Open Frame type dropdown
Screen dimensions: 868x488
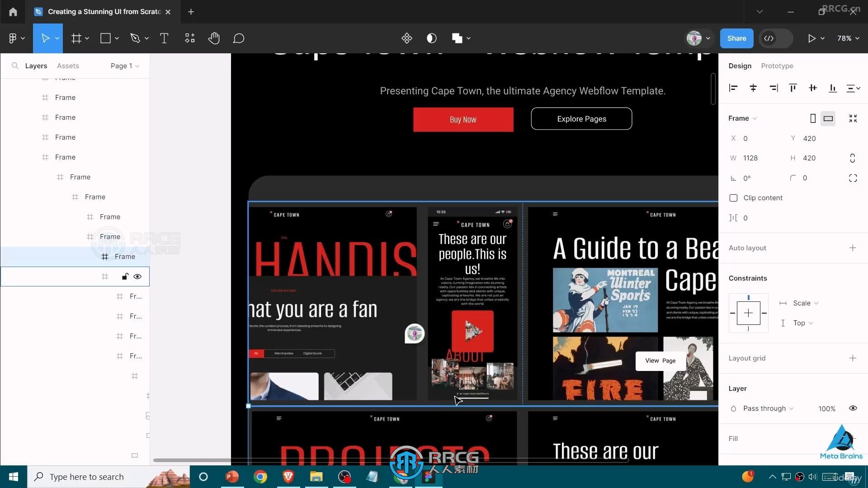742,118
